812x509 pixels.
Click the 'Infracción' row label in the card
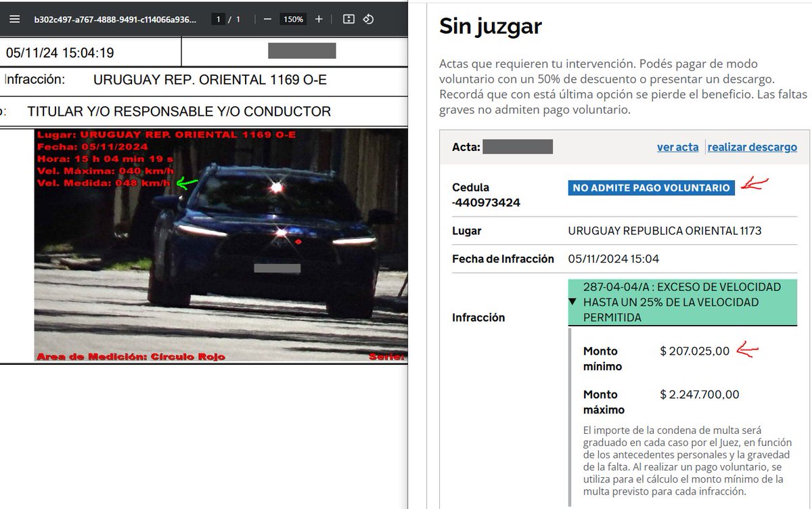coord(478,317)
